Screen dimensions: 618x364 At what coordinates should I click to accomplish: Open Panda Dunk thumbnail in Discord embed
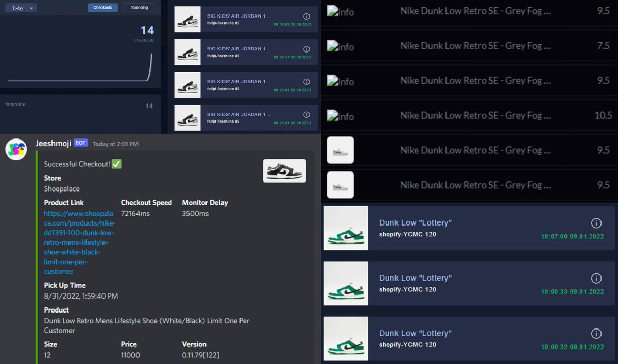285,170
